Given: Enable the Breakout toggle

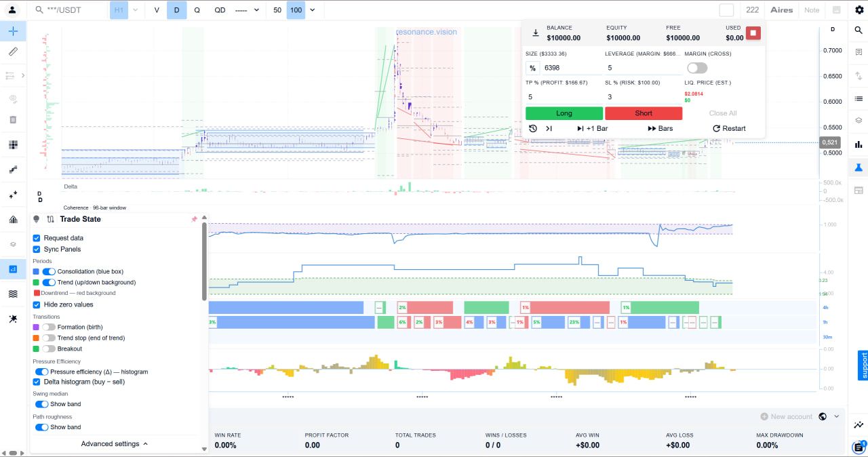Looking at the screenshot, I should [49, 349].
